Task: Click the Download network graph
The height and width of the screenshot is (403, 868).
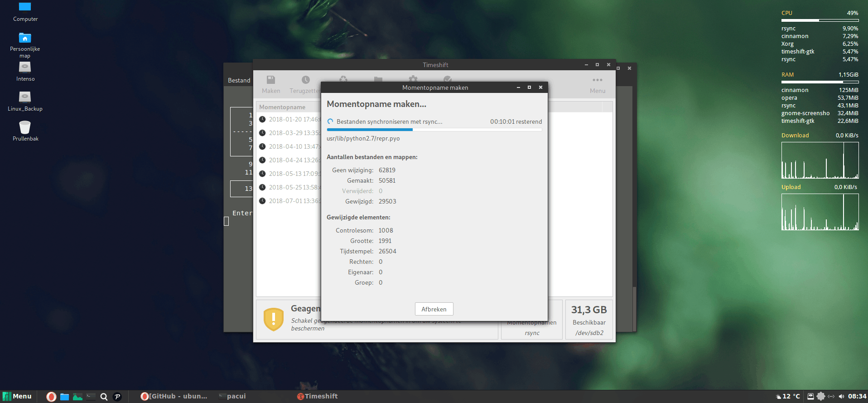Action: 820,160
